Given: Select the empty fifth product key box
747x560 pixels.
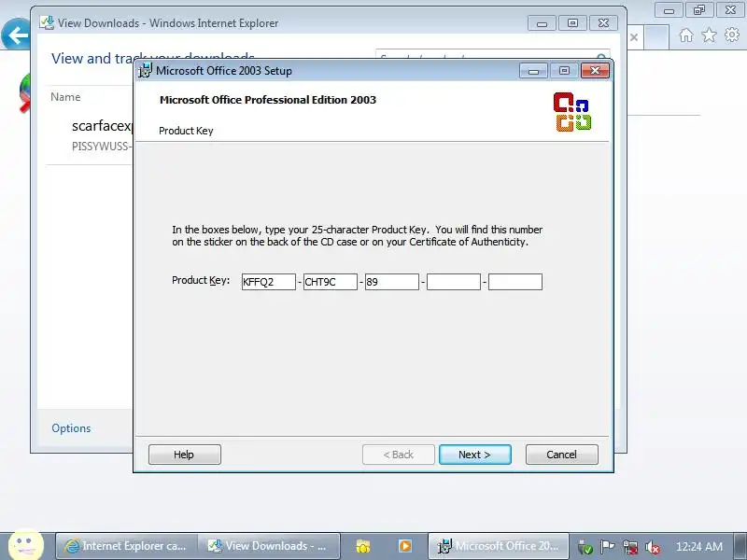Looking at the screenshot, I should tap(515, 282).
